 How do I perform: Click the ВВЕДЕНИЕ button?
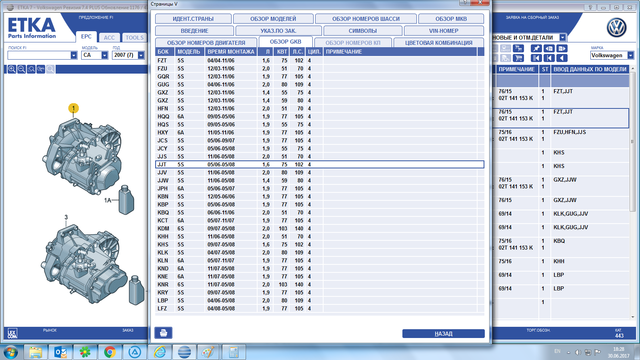coord(194,31)
